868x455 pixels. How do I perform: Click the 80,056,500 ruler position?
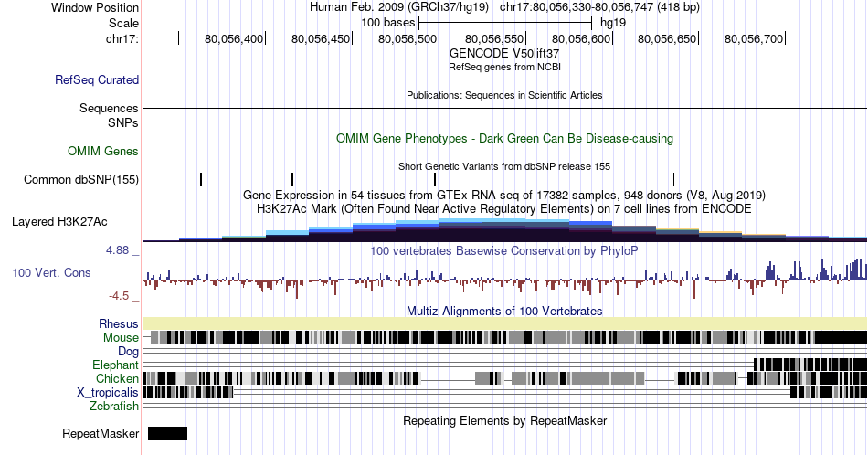pos(408,38)
